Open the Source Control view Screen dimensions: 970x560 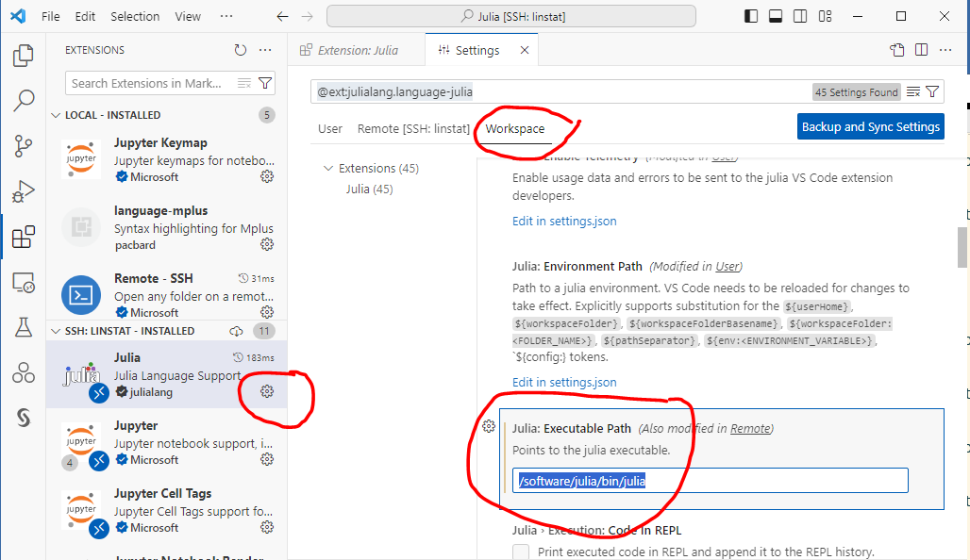tap(24, 146)
